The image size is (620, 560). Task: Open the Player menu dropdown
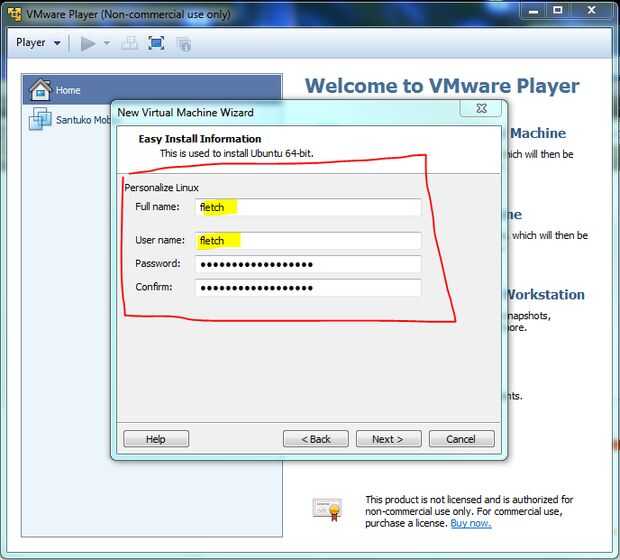tap(38, 43)
